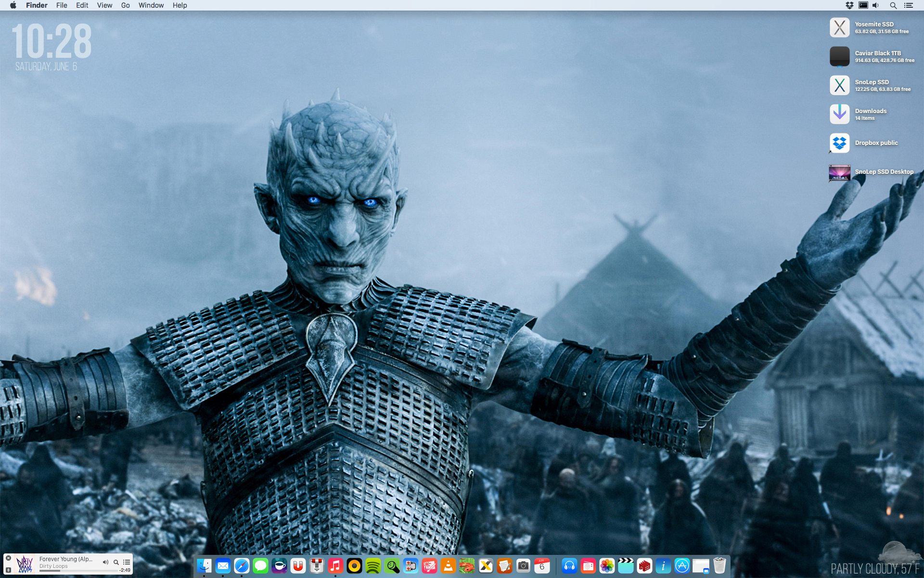924x578 pixels.
Task: Launch Spotify from the Dock
Action: point(373,565)
